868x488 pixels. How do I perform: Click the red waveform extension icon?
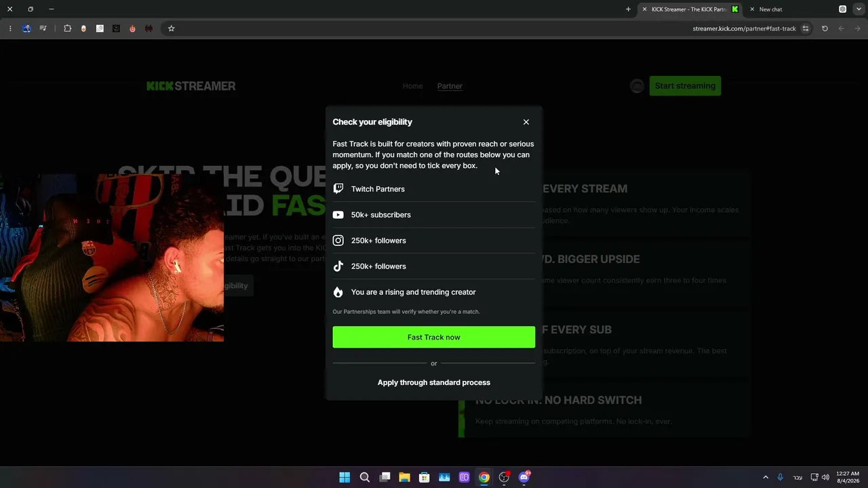tap(149, 28)
